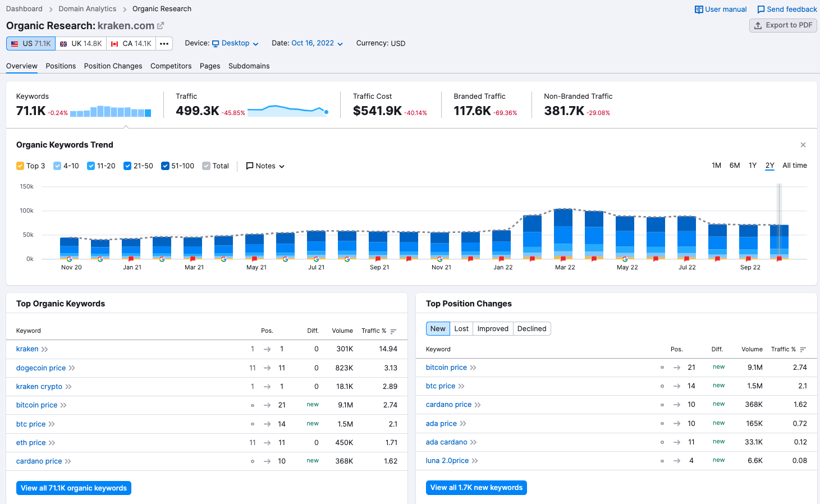Click the arrows icon next to dogecoin price
820x504 pixels.
(72, 368)
